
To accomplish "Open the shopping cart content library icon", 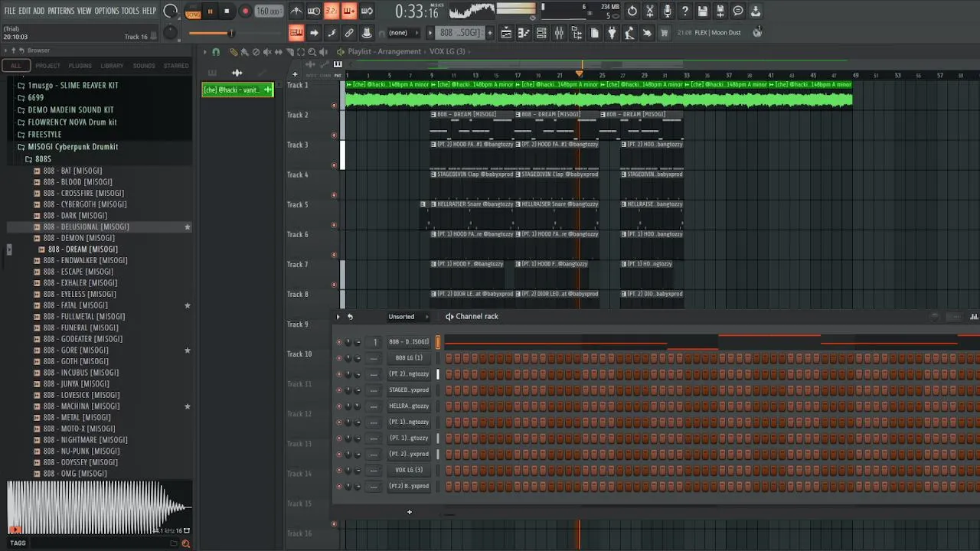I will (x=664, y=33).
